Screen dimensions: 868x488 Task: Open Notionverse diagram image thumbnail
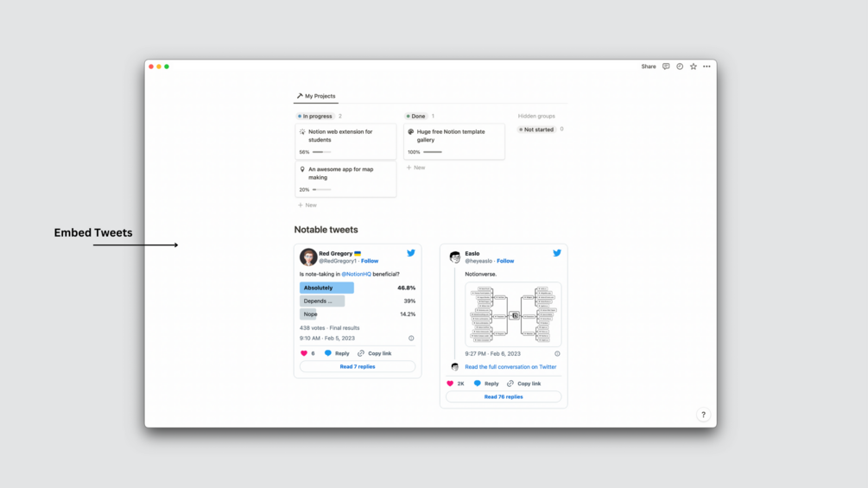[x=513, y=314]
